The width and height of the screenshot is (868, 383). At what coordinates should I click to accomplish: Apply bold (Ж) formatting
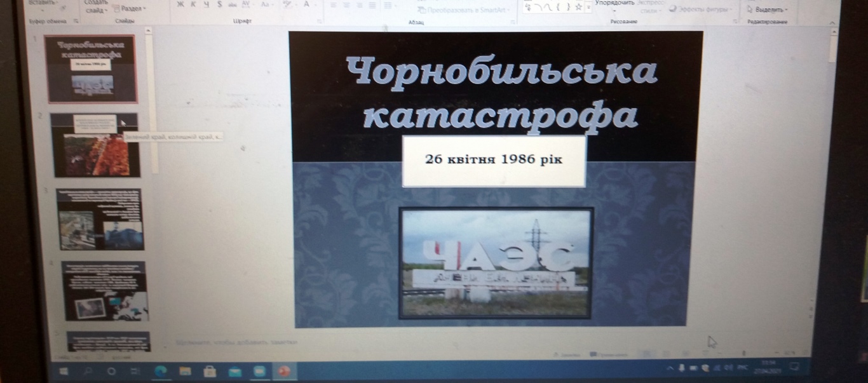(x=180, y=4)
